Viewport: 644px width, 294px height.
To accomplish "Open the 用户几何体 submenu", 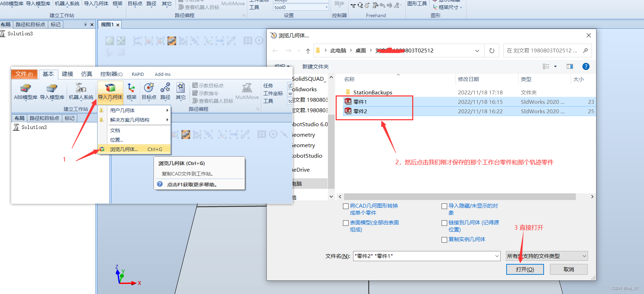I will click(x=134, y=110).
